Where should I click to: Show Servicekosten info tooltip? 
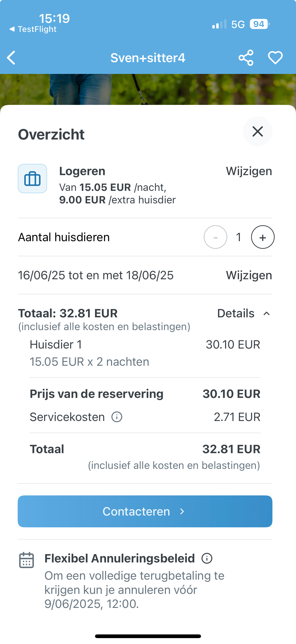117,417
